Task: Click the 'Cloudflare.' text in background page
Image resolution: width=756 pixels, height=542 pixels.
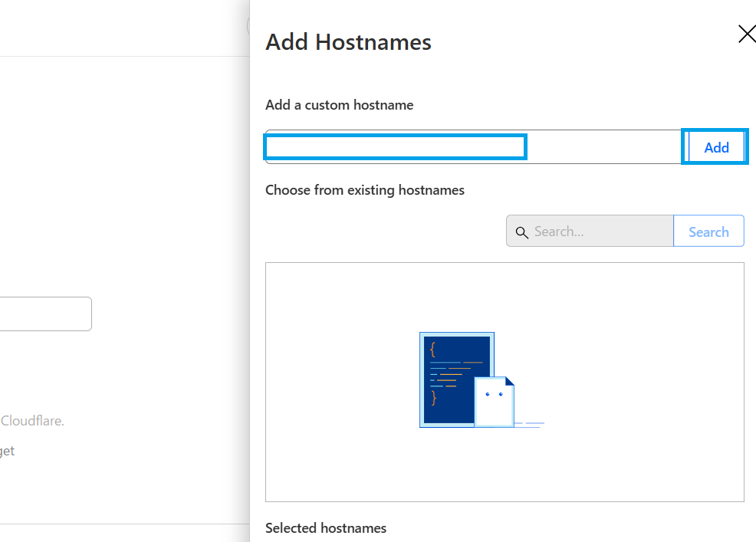Action: click(x=32, y=421)
